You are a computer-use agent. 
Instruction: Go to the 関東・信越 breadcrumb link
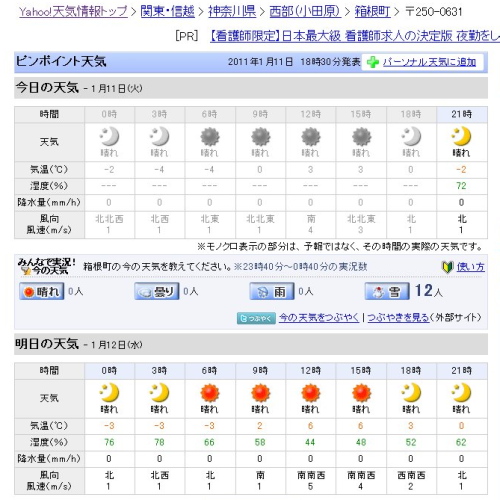[167, 12]
